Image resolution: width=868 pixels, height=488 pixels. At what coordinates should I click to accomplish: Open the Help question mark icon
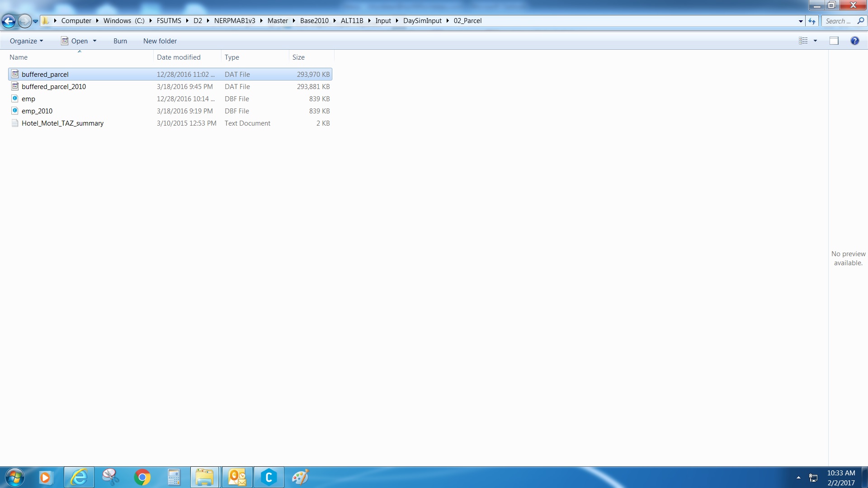(x=854, y=41)
